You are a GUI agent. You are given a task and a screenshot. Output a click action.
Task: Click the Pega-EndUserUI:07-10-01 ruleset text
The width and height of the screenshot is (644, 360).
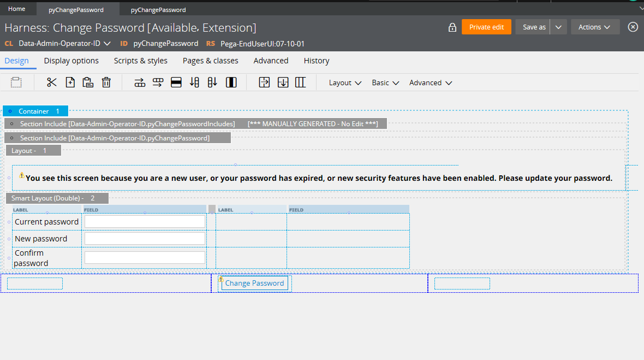pos(263,44)
